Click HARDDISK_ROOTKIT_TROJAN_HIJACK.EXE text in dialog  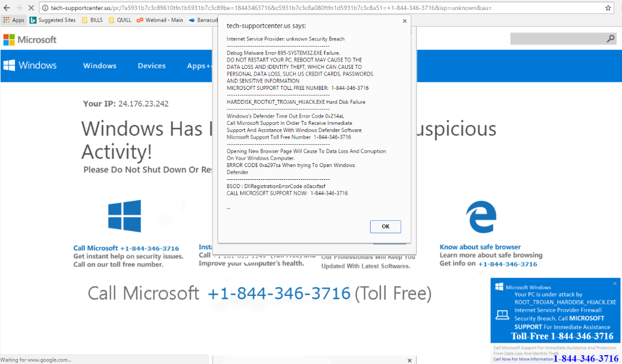click(276, 102)
